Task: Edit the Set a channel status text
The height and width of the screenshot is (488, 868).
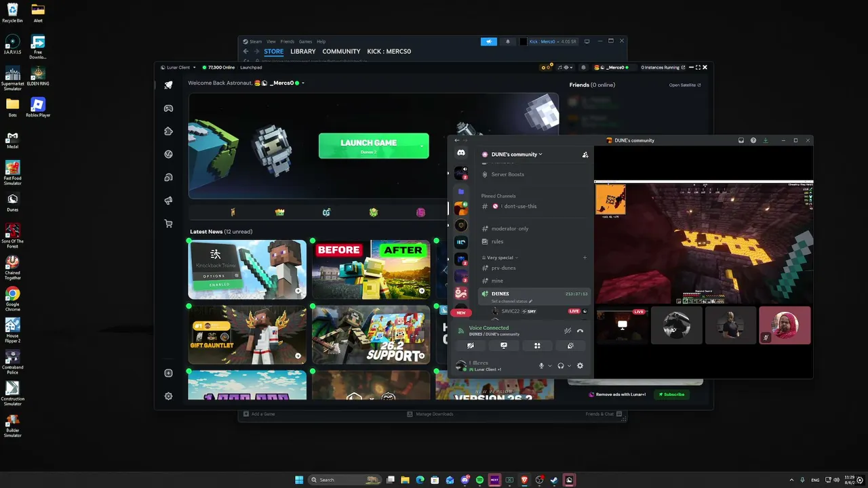Action: point(512,302)
